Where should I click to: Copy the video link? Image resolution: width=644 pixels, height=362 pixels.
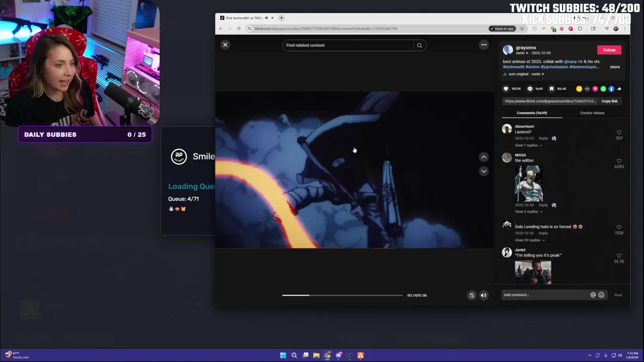(609, 101)
